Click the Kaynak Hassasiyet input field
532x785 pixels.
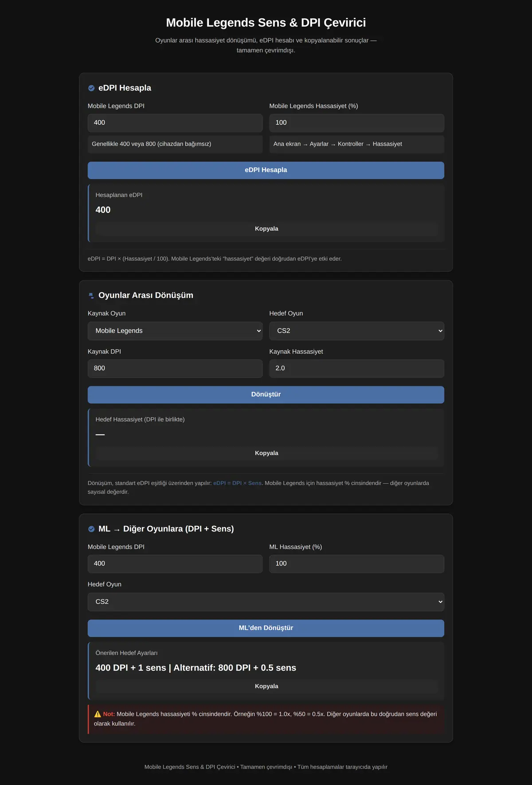click(x=356, y=368)
